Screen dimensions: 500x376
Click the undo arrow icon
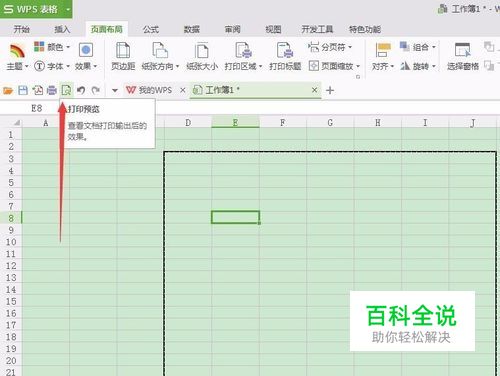point(81,90)
